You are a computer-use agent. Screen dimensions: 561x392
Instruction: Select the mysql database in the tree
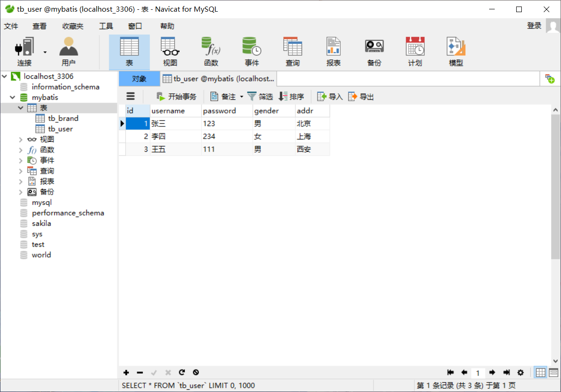tap(42, 203)
